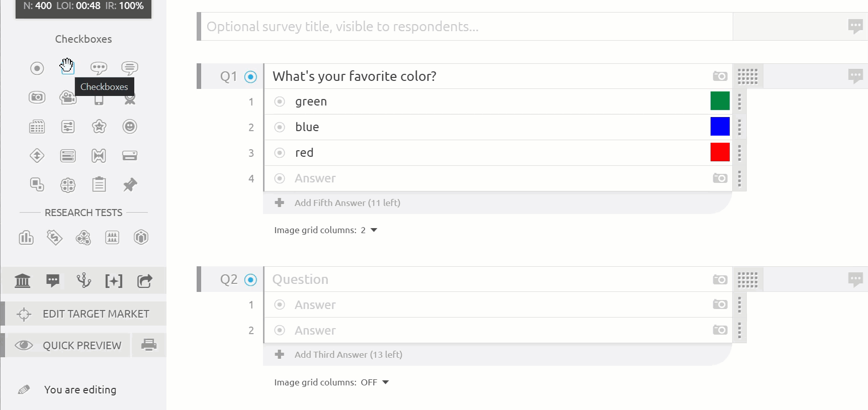Image resolution: width=868 pixels, height=410 pixels.
Task: Select the single-choice radio question icon in sidebar
Action: (x=37, y=68)
